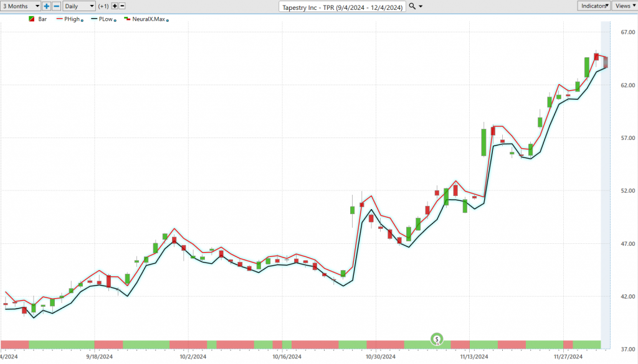Click the black minus forecast-days button

[x=122, y=6]
